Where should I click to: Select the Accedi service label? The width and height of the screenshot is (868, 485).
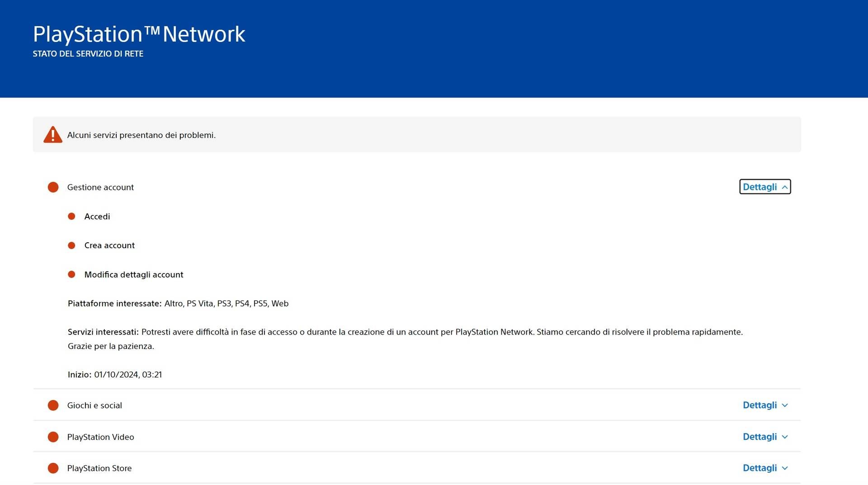(97, 217)
